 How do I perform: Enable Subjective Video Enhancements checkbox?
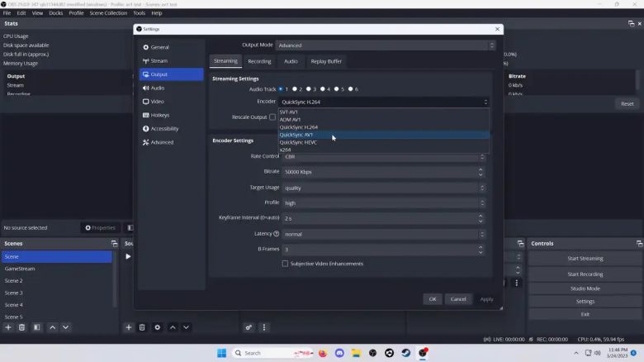pyautogui.click(x=286, y=264)
